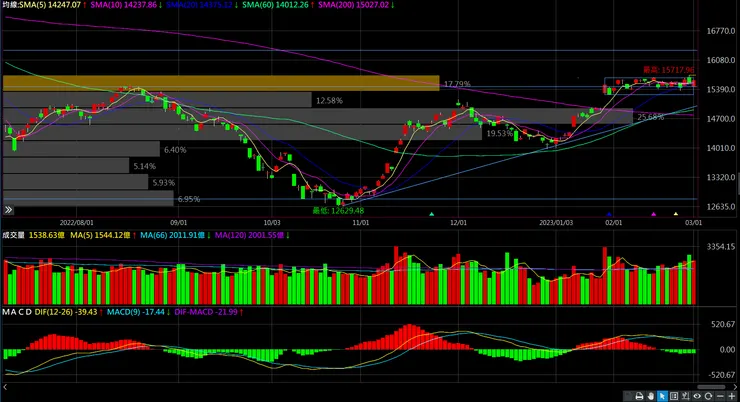Screen dimensions: 740x402
Task: Activate the arrow pointer tool
Action: click(x=662, y=396)
